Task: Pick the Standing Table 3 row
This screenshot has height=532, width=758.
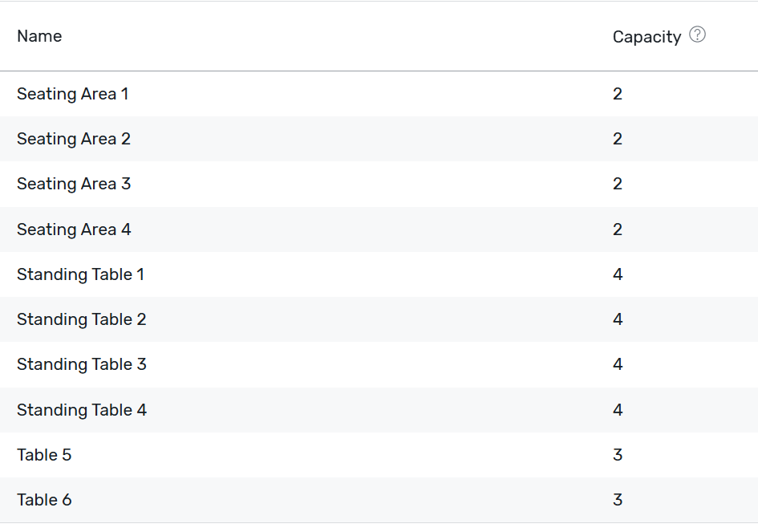Action: [x=379, y=364]
